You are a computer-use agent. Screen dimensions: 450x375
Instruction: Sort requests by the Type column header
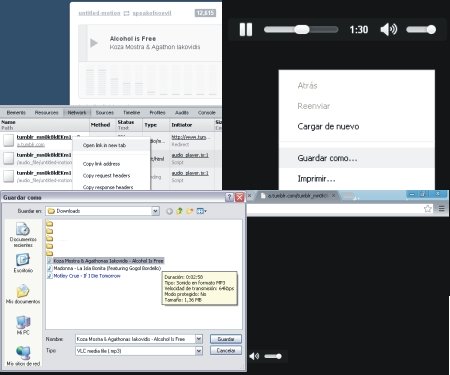[156, 125]
